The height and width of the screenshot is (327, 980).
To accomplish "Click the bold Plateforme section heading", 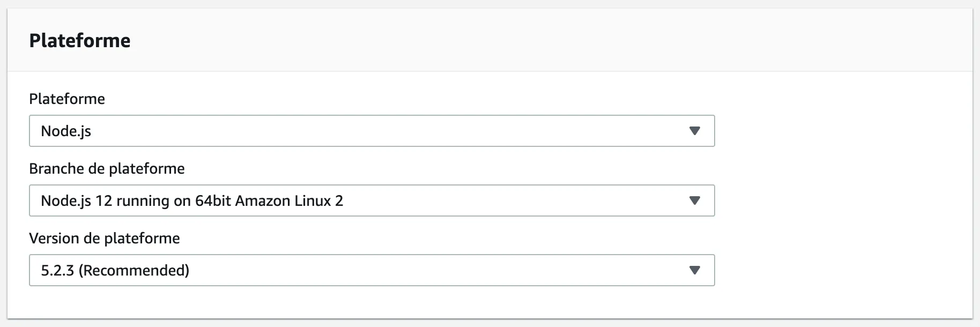I will (80, 41).
